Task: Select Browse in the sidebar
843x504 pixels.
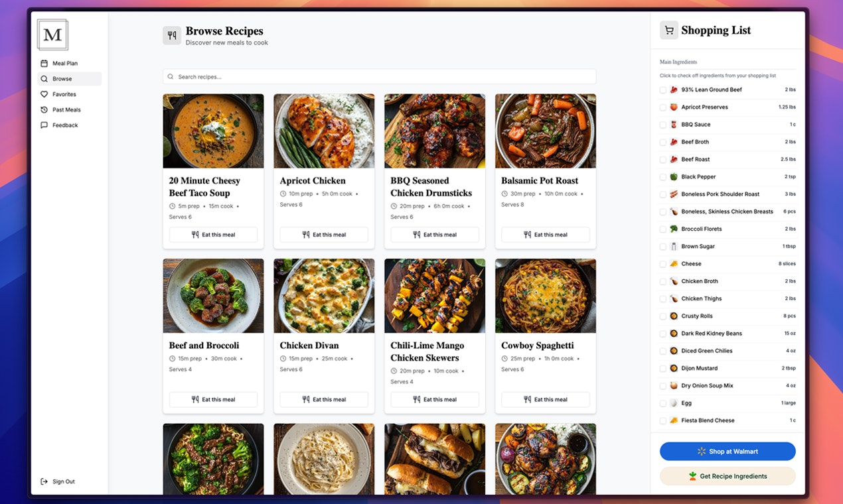Action: [x=70, y=79]
